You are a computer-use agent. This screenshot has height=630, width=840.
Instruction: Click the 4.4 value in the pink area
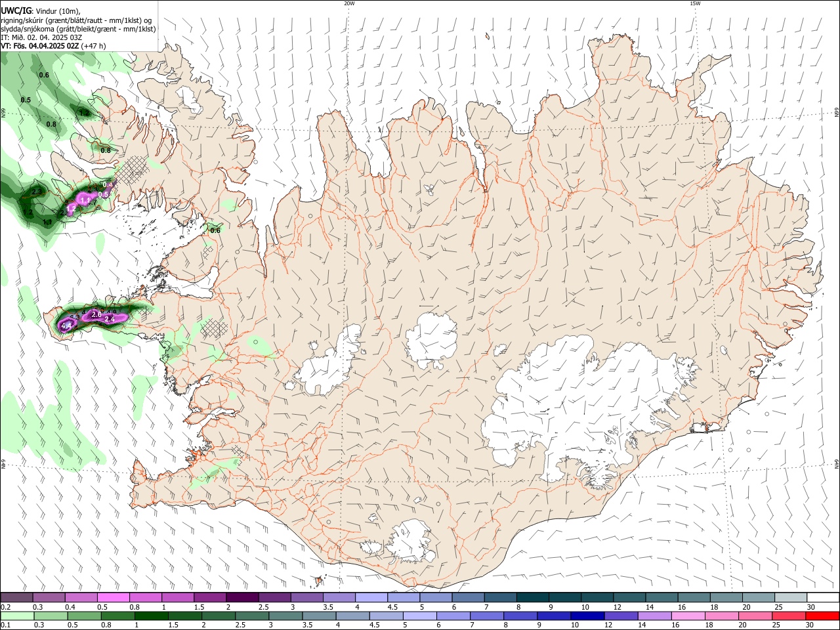coord(66,326)
